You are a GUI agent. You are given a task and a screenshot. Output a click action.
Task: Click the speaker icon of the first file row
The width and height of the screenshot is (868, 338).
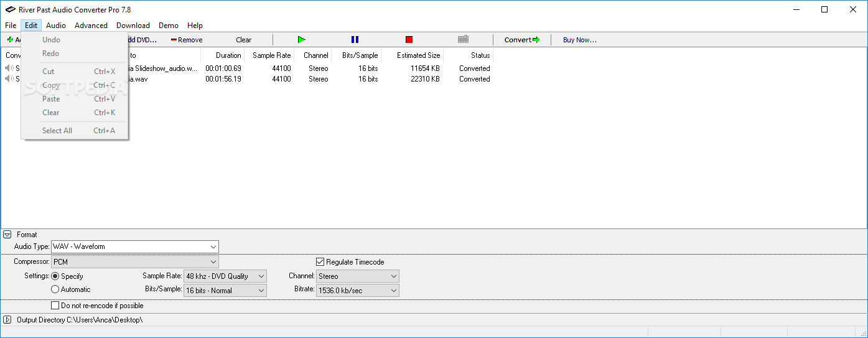pos(9,68)
